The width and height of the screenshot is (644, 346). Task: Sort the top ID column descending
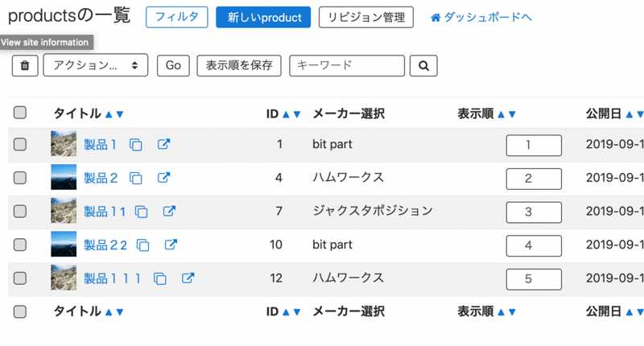click(x=296, y=114)
